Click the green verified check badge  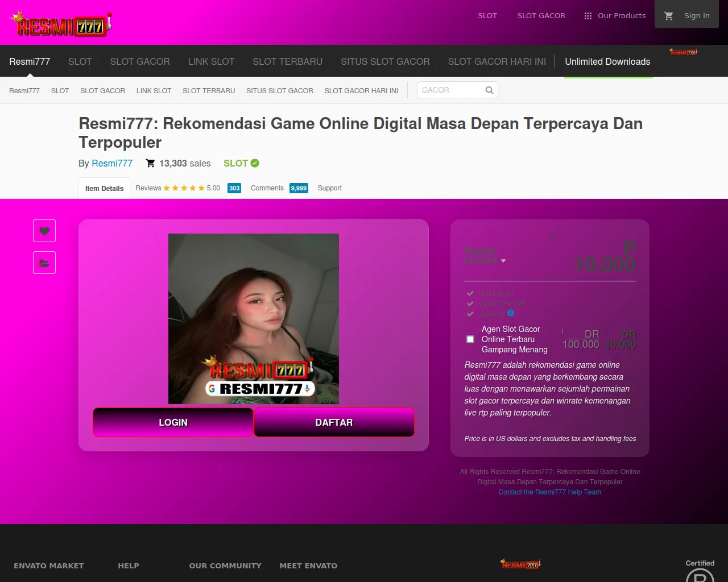255,163
